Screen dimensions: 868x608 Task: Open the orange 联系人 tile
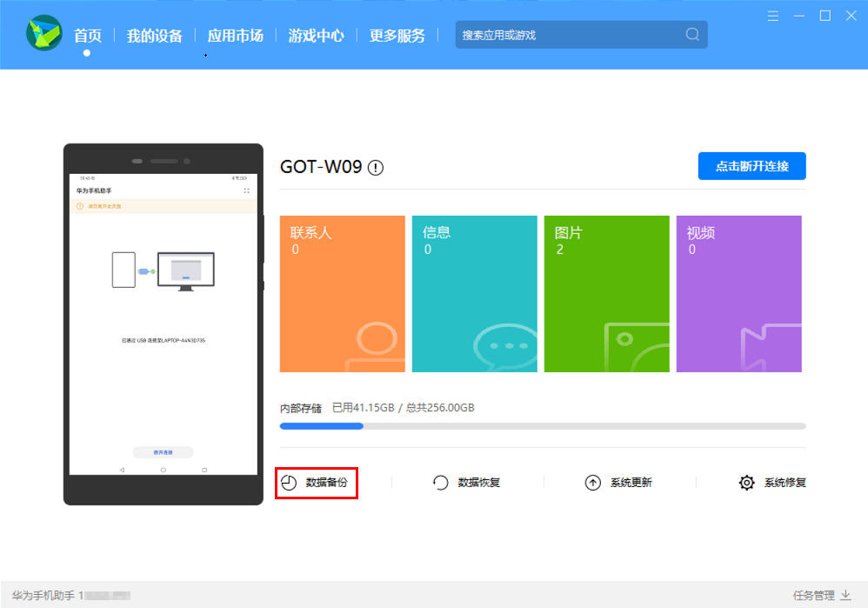(342, 293)
